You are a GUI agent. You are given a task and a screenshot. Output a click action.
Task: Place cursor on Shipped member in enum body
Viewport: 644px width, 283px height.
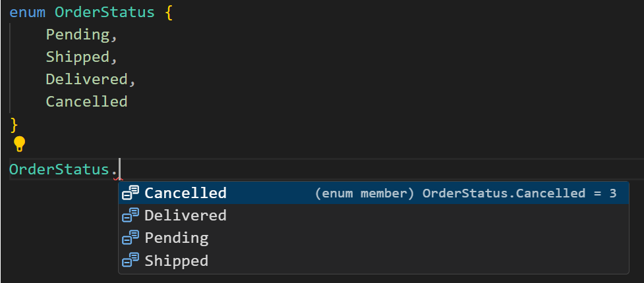(x=78, y=57)
